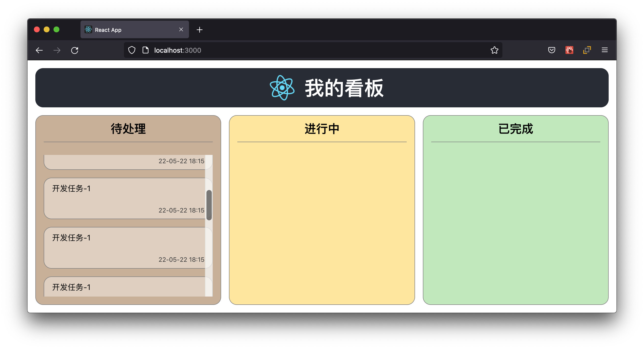Open the shield tracking protection icon
The width and height of the screenshot is (644, 349).
coord(132,50)
